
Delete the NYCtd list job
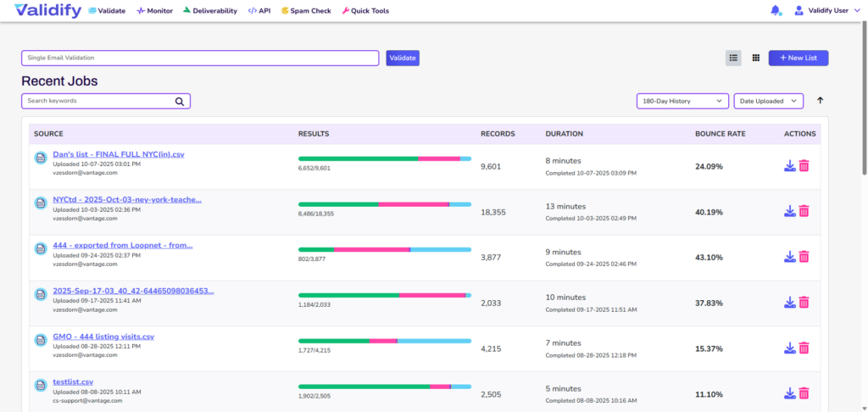pyautogui.click(x=804, y=211)
